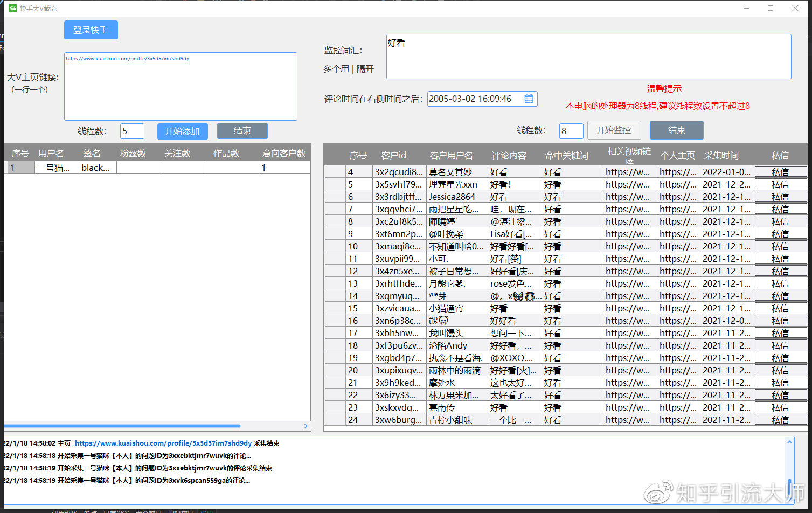The image size is (812, 513).
Task: Click the comment time date field
Action: pyautogui.click(x=482, y=99)
